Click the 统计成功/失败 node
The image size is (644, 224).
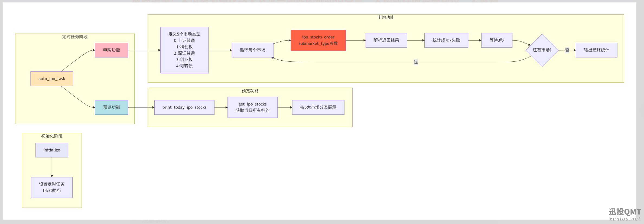click(x=446, y=40)
